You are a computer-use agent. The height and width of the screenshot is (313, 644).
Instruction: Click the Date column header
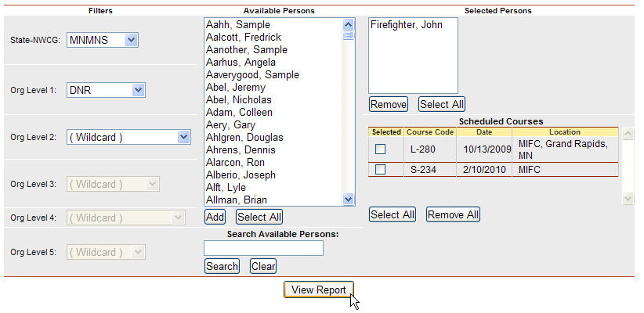[x=484, y=132]
